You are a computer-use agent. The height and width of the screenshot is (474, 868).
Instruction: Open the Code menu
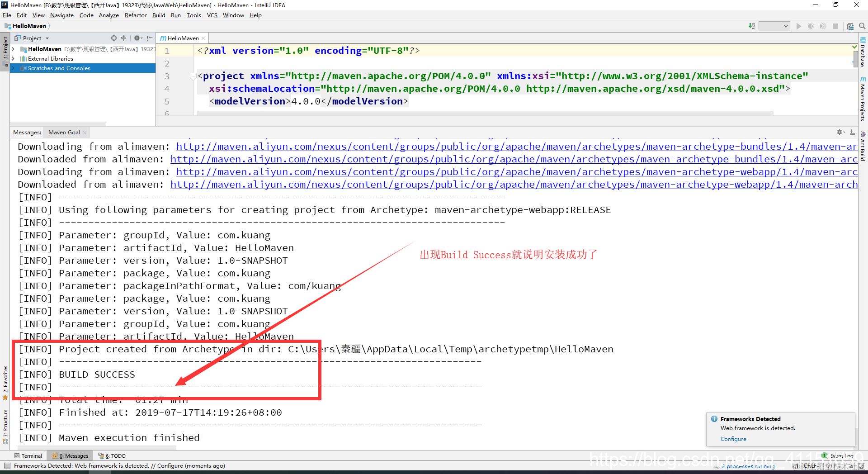(x=86, y=15)
